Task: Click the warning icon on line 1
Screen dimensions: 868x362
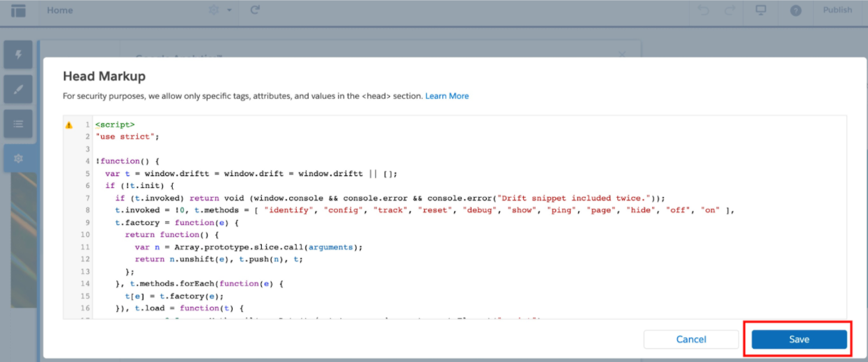Action: [69, 125]
